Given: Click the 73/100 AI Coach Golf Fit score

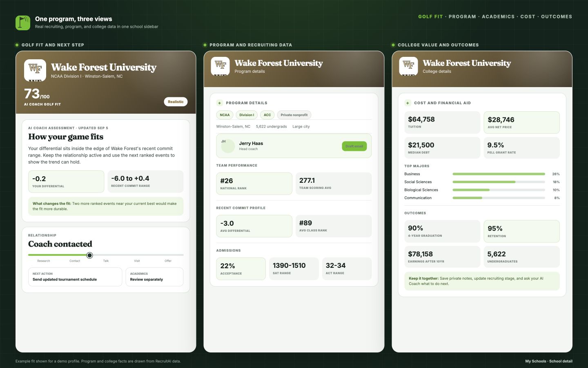Looking at the screenshot, I should point(42,97).
